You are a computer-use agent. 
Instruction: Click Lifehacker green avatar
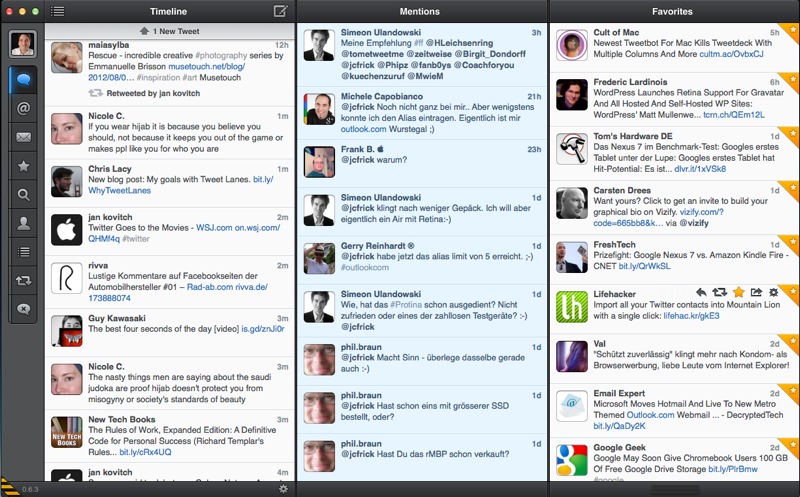pyautogui.click(x=571, y=307)
